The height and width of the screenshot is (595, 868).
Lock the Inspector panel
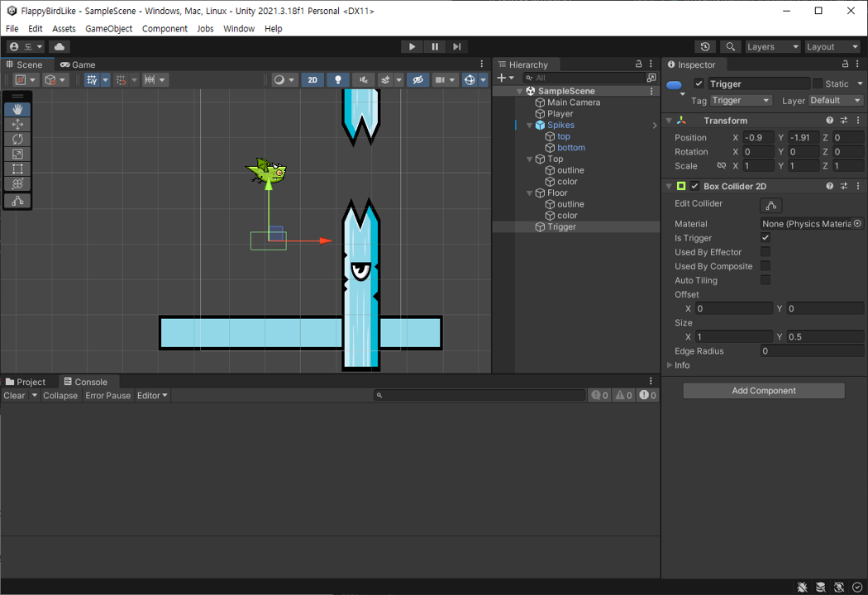tap(845, 64)
